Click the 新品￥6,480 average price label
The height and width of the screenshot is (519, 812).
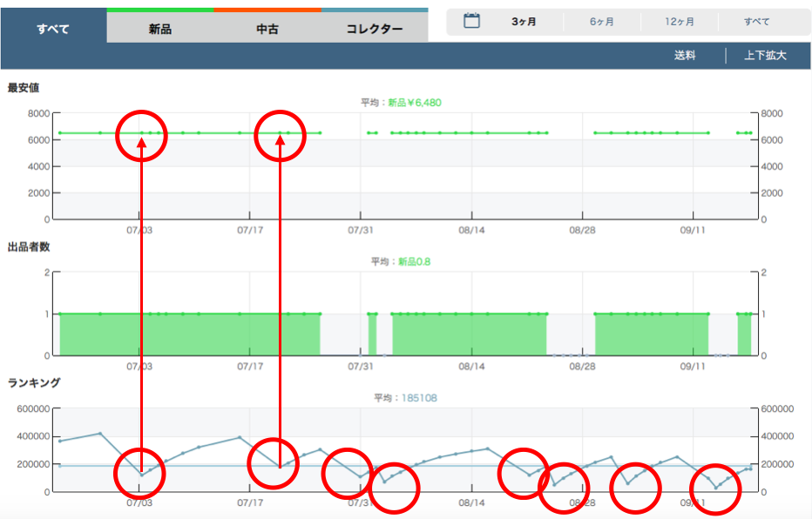point(415,103)
